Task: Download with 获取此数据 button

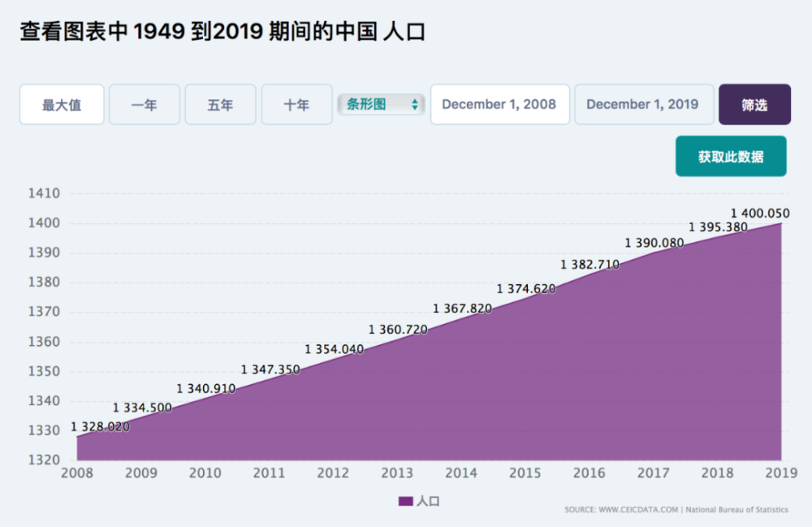Action: coord(731,157)
